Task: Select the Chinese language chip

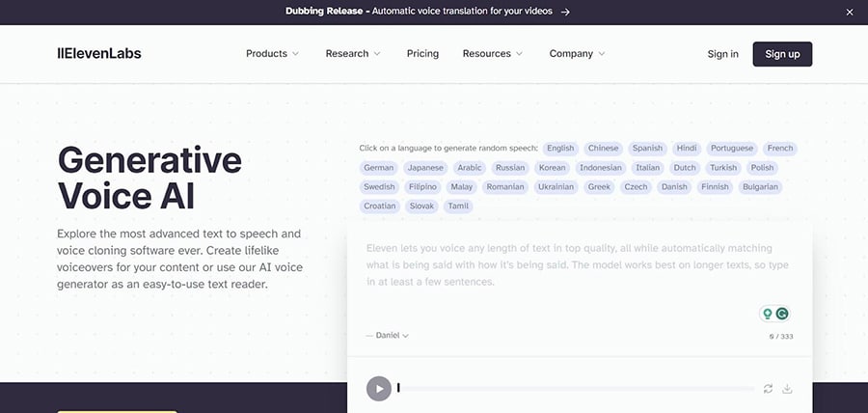Action: (x=604, y=149)
